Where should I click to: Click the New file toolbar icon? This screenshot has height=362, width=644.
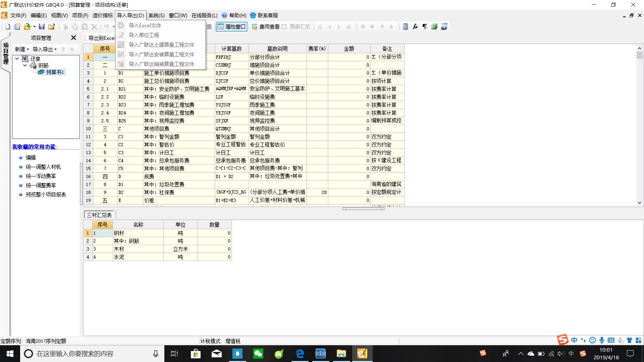pos(8,27)
